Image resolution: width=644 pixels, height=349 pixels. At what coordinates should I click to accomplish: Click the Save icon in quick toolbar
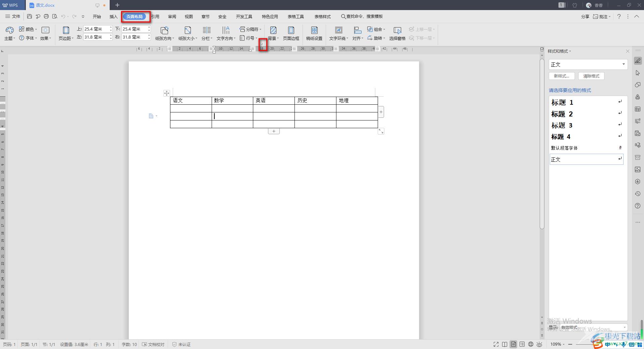(30, 16)
